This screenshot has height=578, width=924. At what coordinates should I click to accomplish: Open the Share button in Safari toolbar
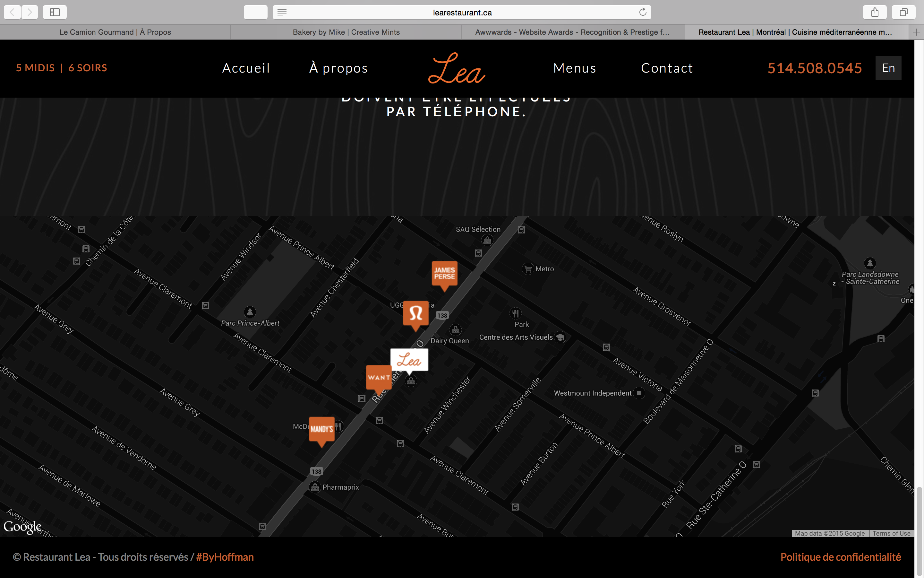[875, 12]
